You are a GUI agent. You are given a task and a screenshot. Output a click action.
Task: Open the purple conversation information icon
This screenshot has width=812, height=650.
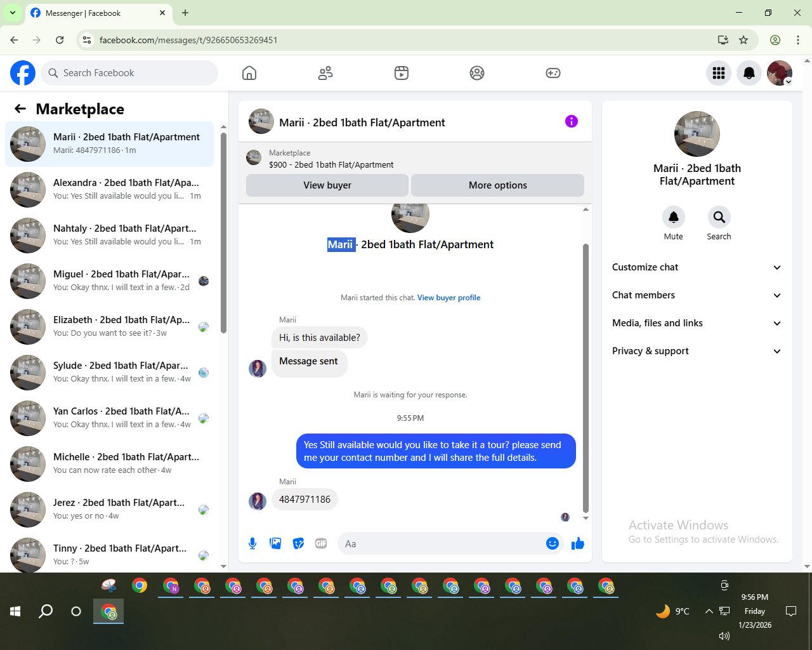pos(572,121)
